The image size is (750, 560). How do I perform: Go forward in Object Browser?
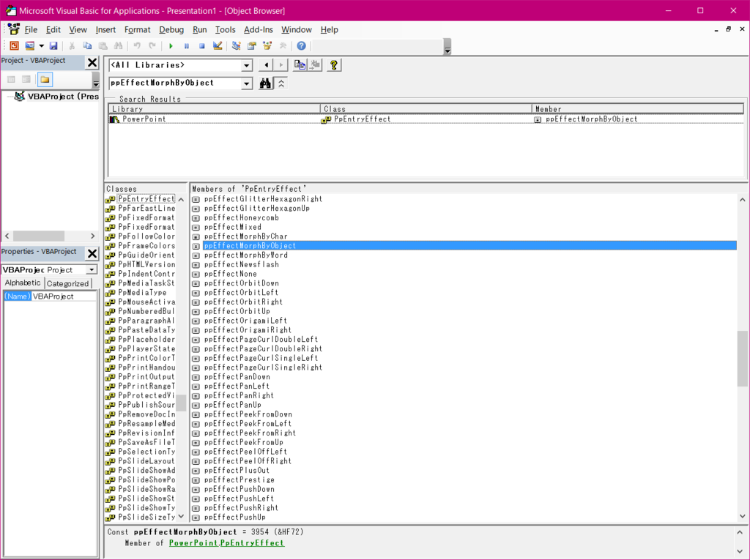click(x=281, y=65)
